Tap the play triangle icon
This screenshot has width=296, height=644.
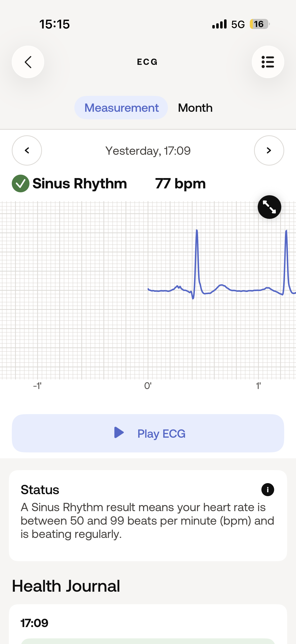(x=119, y=433)
